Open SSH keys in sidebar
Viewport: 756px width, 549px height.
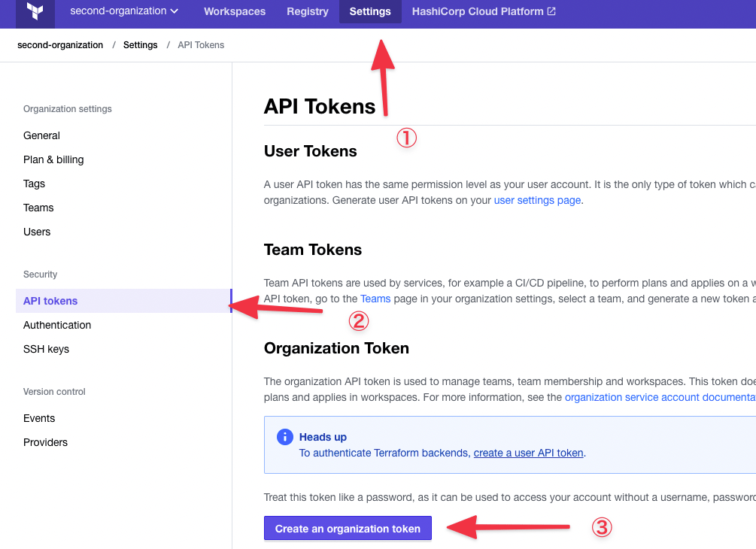tap(47, 349)
